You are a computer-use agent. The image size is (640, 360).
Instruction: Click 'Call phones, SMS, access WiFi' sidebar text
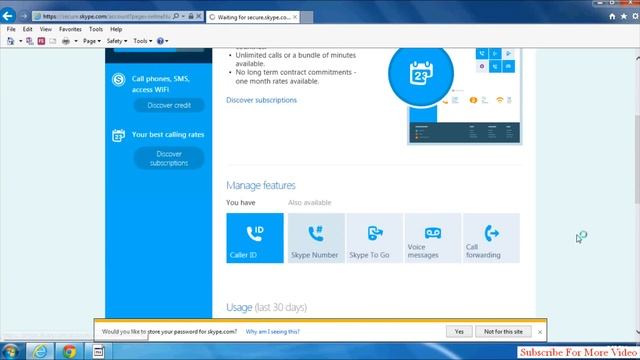[x=160, y=84]
